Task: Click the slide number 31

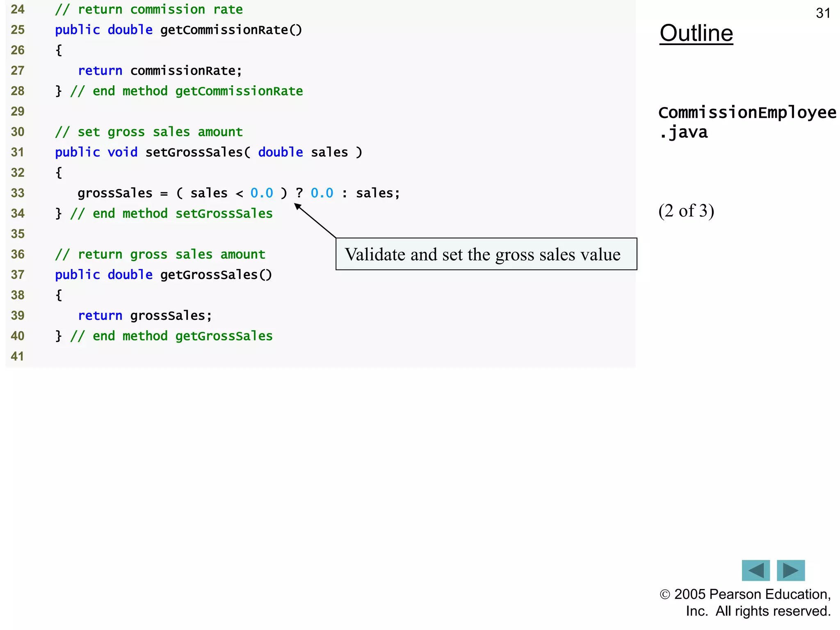Action: (823, 13)
